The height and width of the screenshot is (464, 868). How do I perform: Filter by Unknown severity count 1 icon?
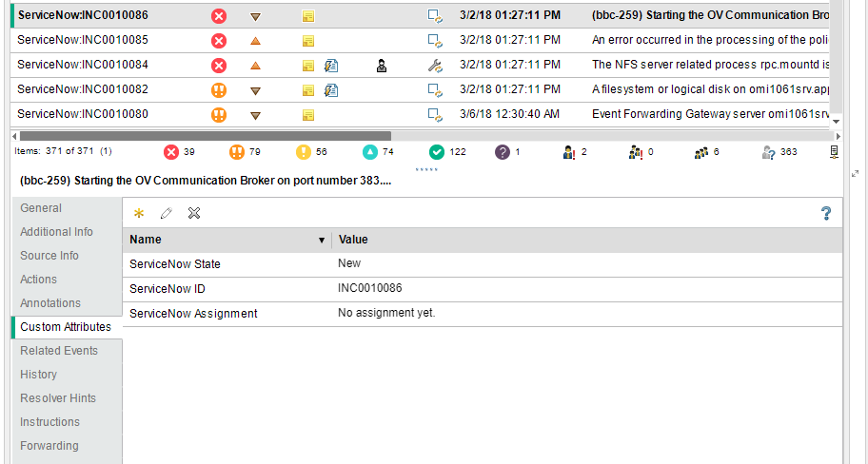tap(503, 152)
